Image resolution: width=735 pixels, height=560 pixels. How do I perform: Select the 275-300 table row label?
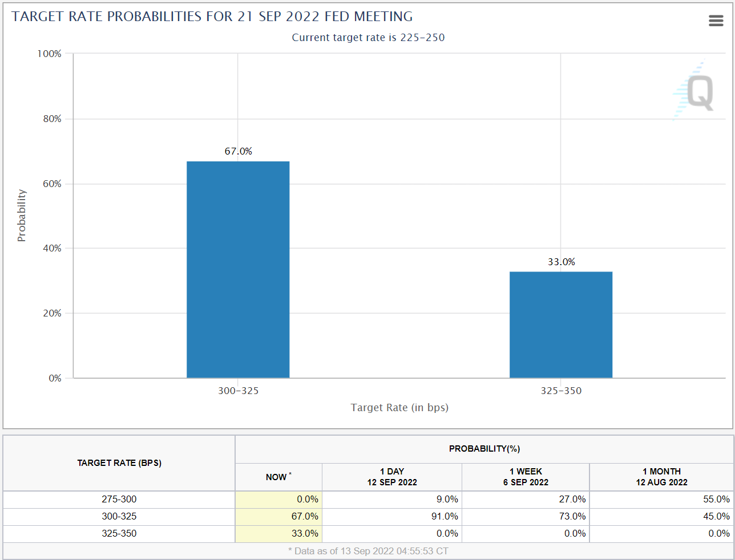pyautogui.click(x=119, y=499)
